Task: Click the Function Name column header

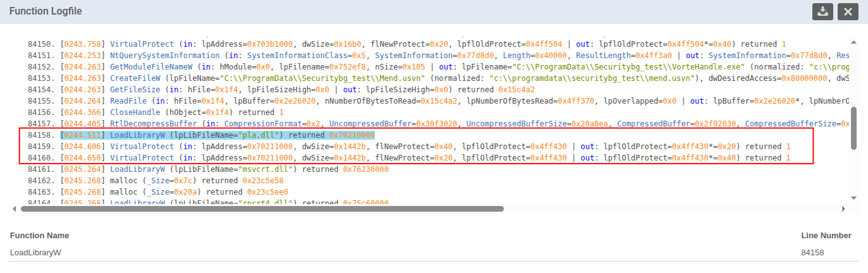Action: pos(39,235)
